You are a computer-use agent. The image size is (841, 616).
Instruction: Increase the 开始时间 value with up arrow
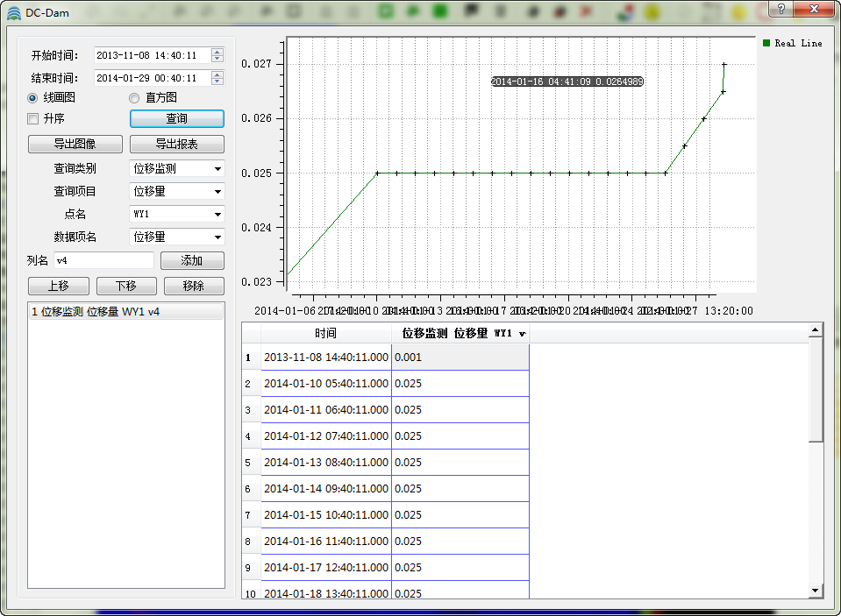click(x=217, y=52)
